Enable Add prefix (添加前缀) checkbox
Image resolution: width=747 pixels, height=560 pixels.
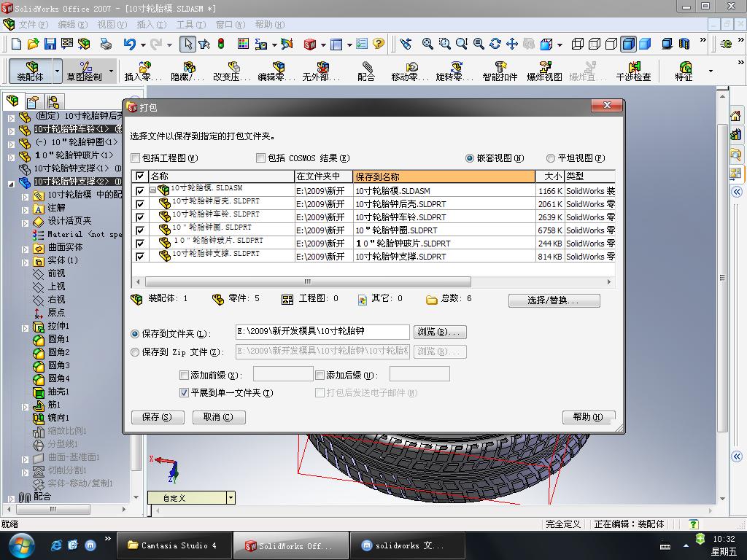click(184, 376)
